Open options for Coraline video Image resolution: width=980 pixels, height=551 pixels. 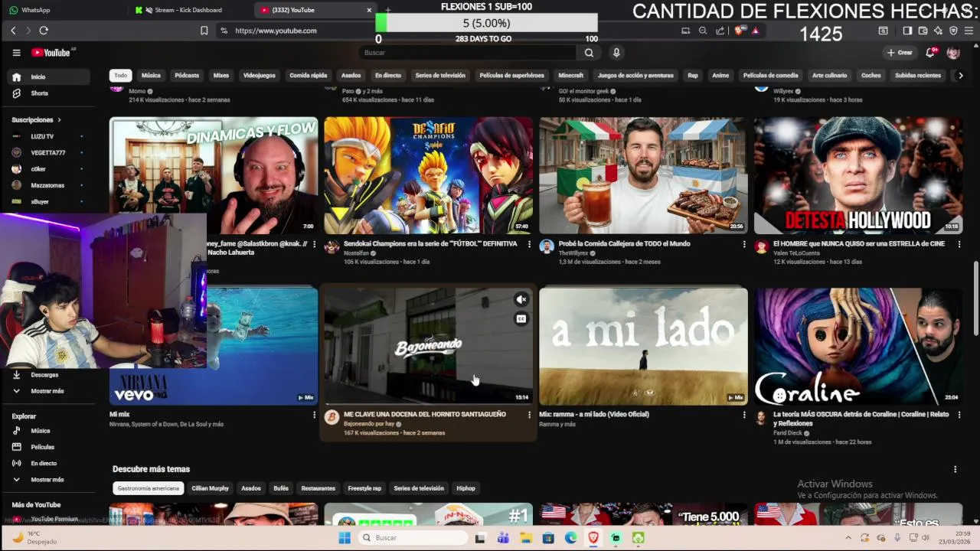tap(959, 415)
